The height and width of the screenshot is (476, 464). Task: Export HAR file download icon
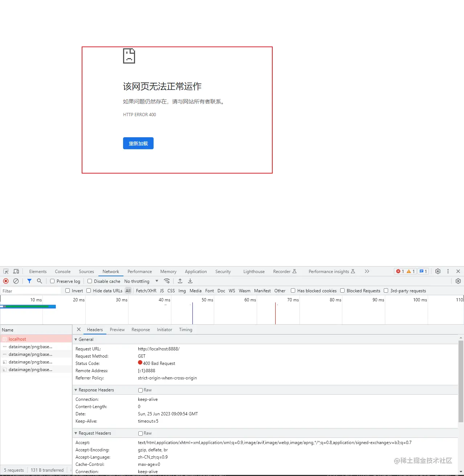coord(190,281)
